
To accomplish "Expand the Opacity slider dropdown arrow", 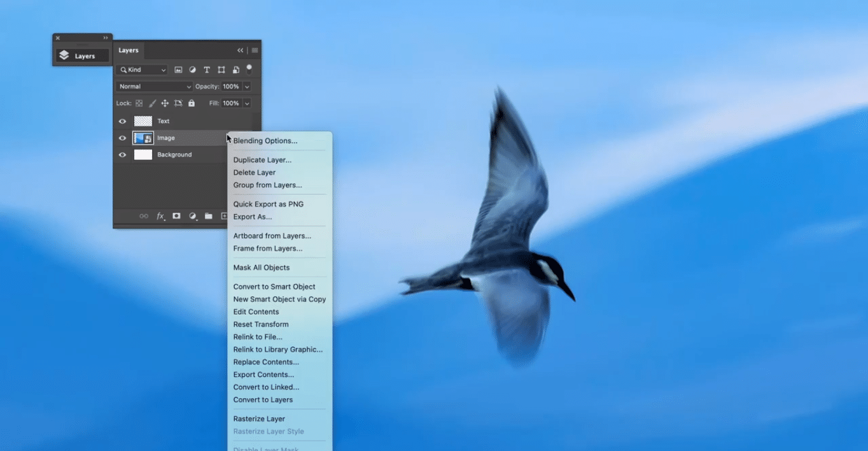I will coord(247,87).
